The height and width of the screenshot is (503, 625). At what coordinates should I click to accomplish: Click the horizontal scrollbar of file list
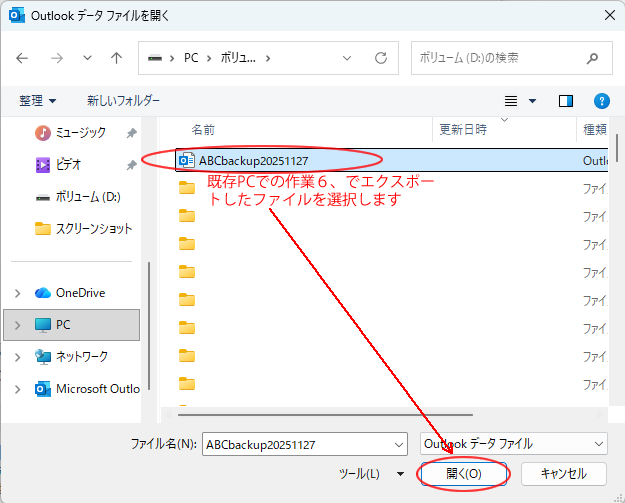325,415
